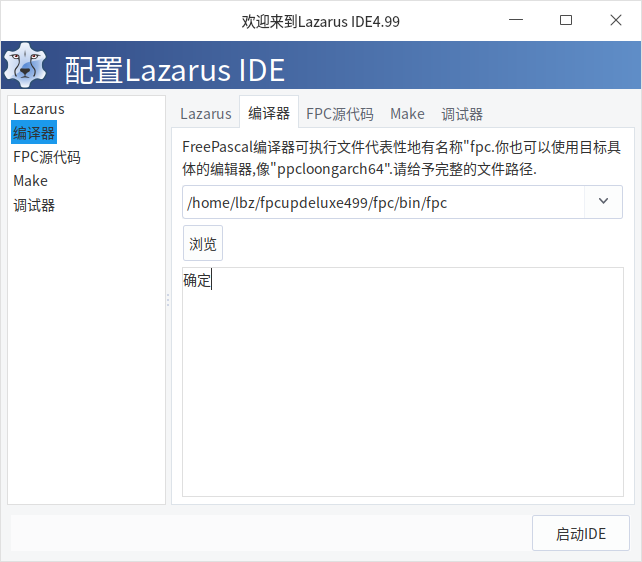Open the 调试器 tab

[462, 114]
